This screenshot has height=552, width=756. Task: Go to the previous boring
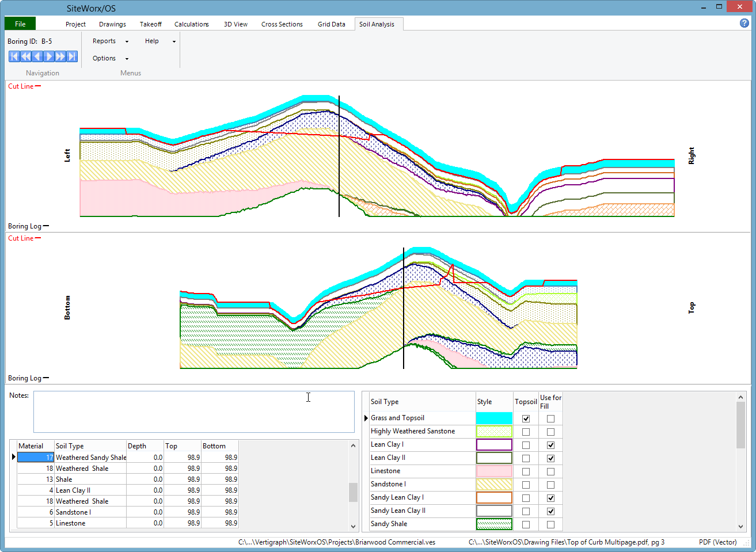(x=37, y=56)
